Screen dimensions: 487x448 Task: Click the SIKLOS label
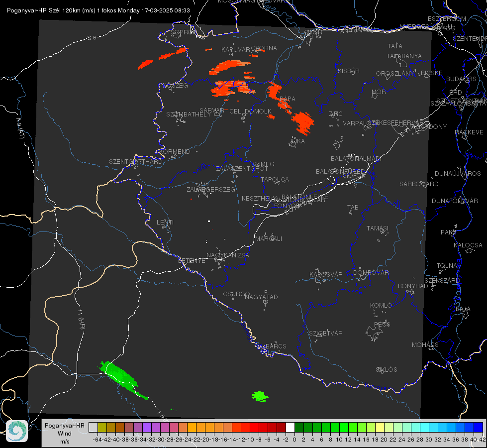point(387,370)
